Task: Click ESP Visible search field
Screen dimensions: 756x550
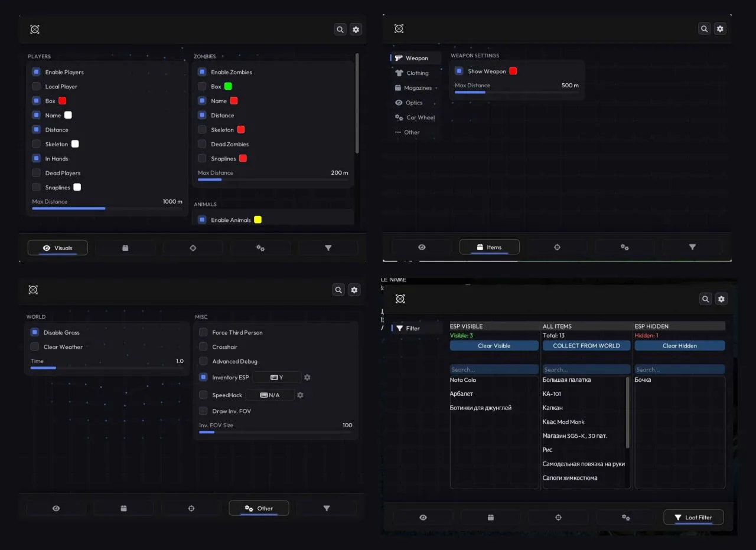Action: point(494,369)
